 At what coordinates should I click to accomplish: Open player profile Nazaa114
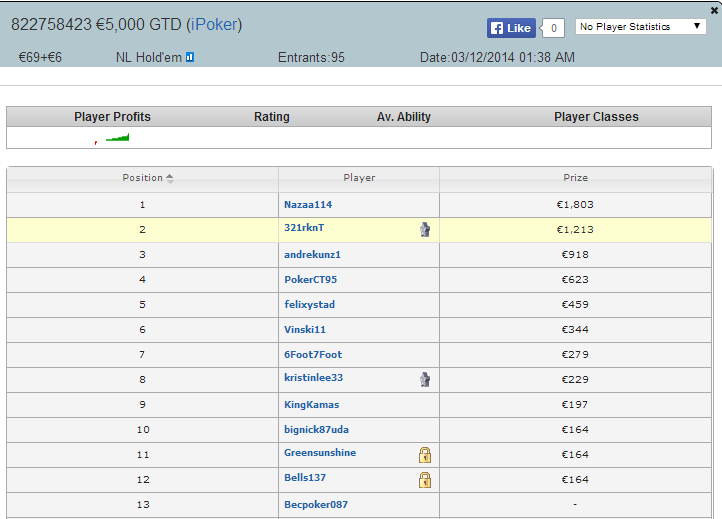pos(308,204)
